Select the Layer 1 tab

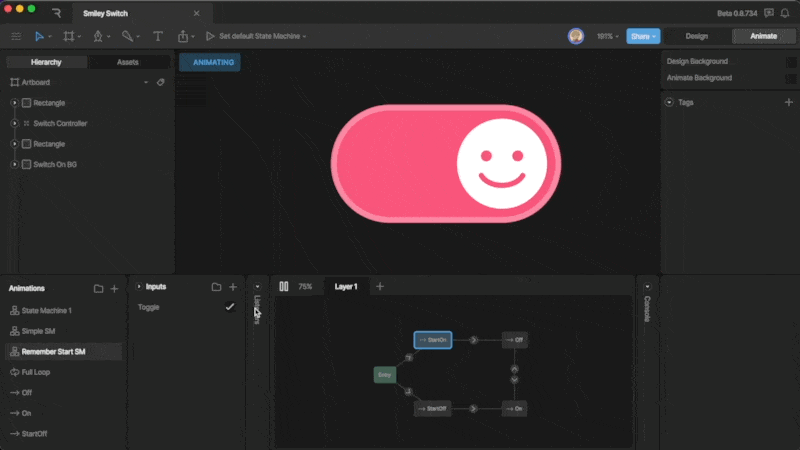click(x=346, y=286)
